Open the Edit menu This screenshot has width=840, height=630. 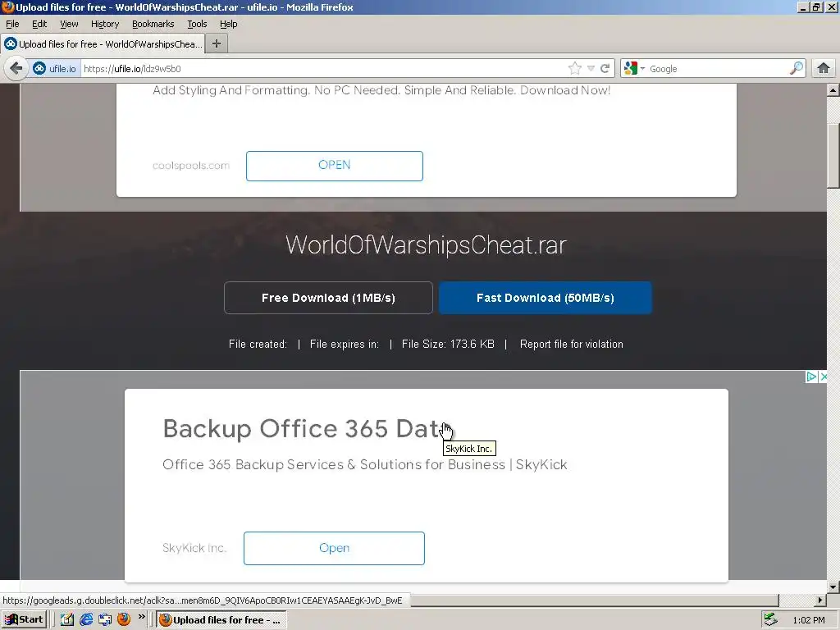tap(39, 24)
